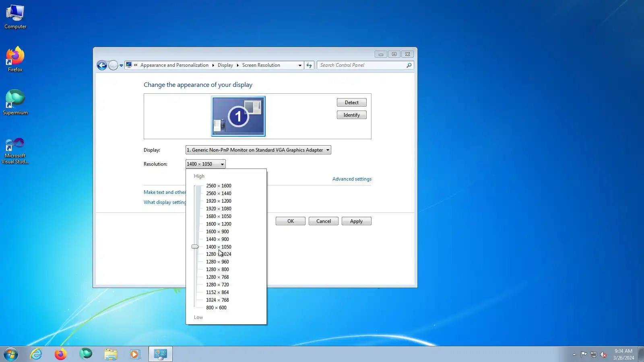Open the Advanced settings link
Viewport: 644px width, 362px height.
[x=352, y=179]
